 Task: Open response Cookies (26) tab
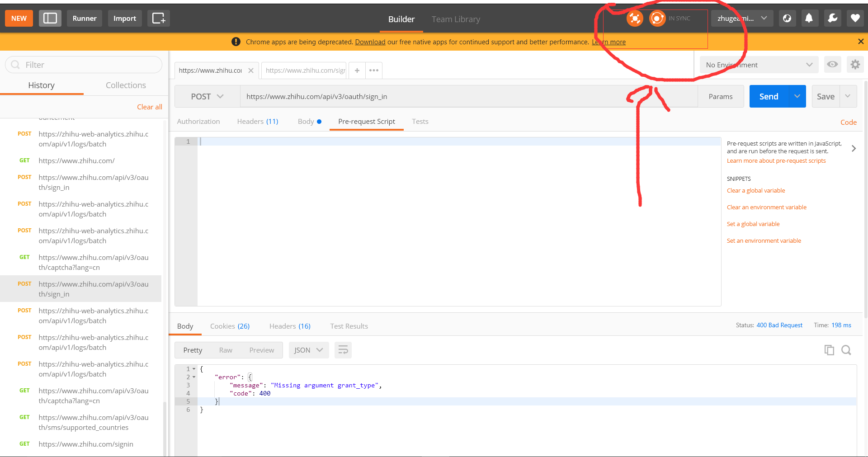pyautogui.click(x=230, y=326)
